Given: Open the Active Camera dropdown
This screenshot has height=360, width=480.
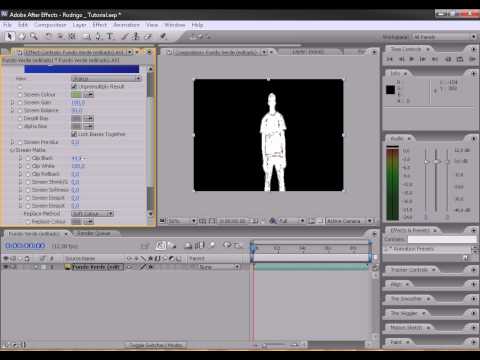Looking at the screenshot, I should (349, 221).
